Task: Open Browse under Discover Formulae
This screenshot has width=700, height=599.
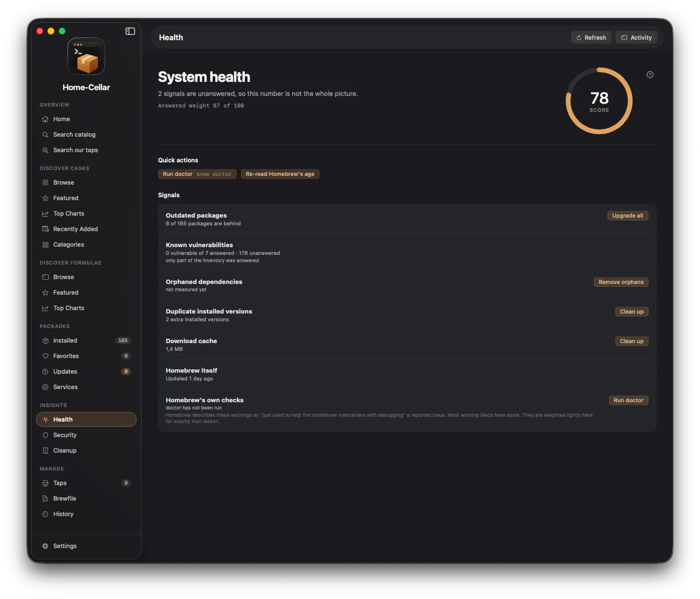Action: coord(86,277)
